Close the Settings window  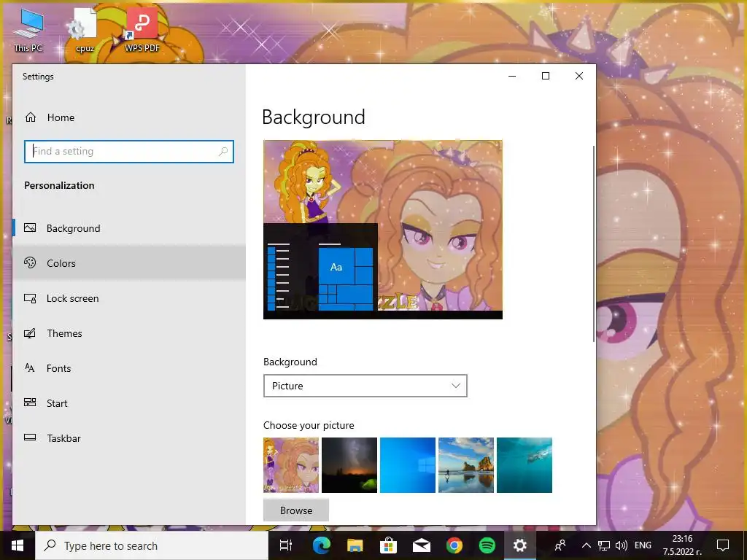[578, 76]
